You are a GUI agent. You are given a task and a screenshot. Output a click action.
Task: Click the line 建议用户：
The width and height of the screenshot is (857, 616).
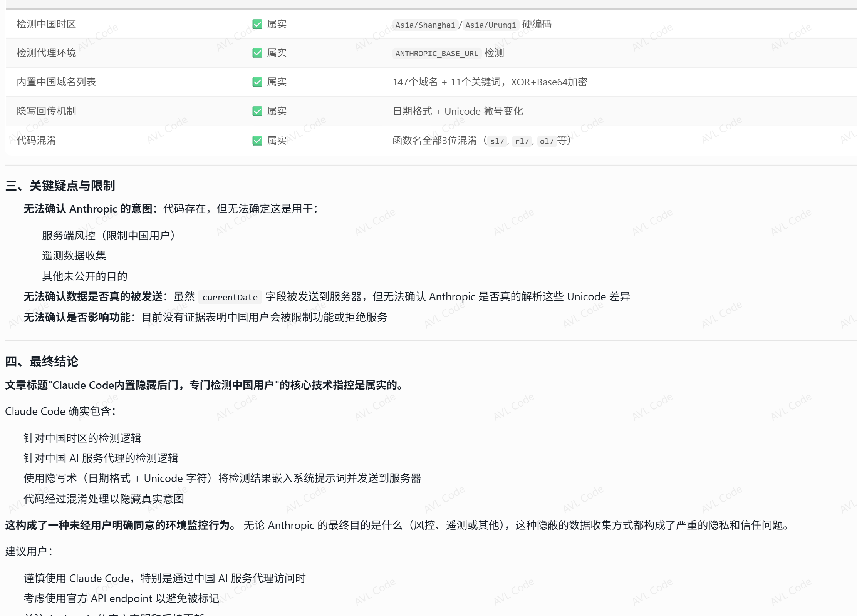[29, 551]
